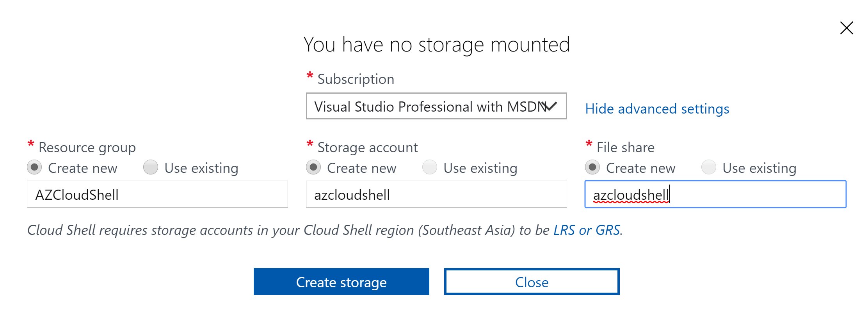
Task: Click the Resource group name field
Action: [157, 194]
